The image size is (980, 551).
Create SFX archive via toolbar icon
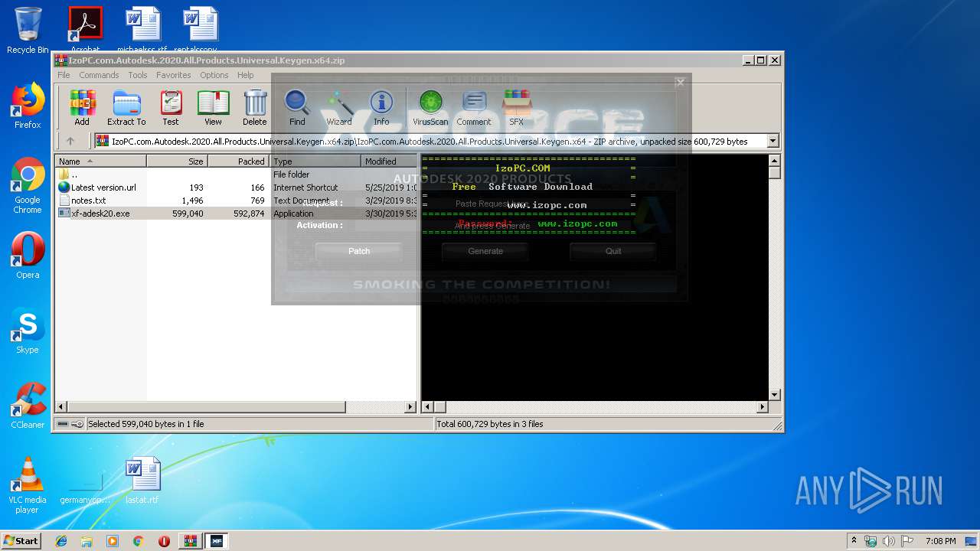click(517, 107)
